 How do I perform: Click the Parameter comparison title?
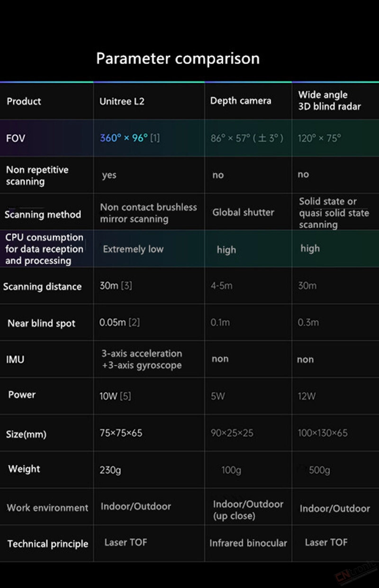coord(178,59)
